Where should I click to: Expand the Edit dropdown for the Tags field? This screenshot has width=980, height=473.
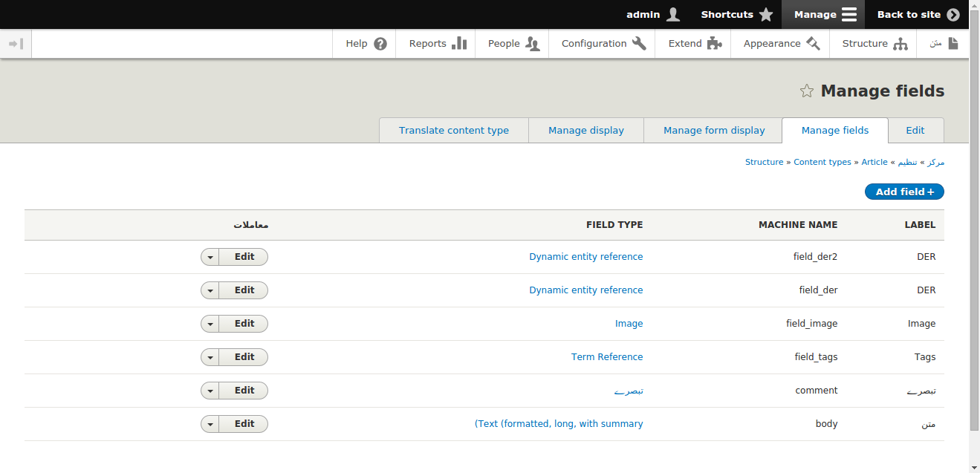[x=210, y=356]
